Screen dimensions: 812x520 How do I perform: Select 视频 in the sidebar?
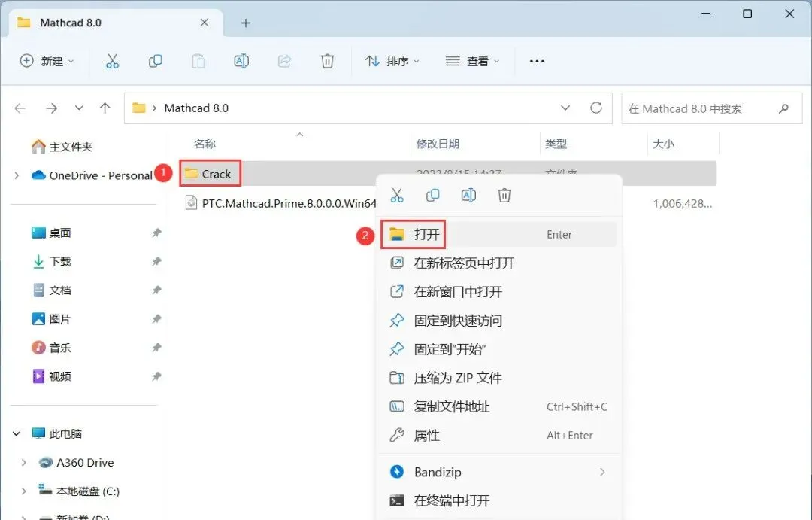[52, 376]
